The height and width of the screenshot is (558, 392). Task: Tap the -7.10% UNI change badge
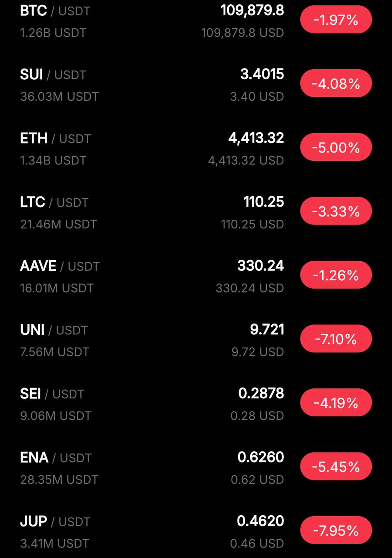[x=336, y=339]
